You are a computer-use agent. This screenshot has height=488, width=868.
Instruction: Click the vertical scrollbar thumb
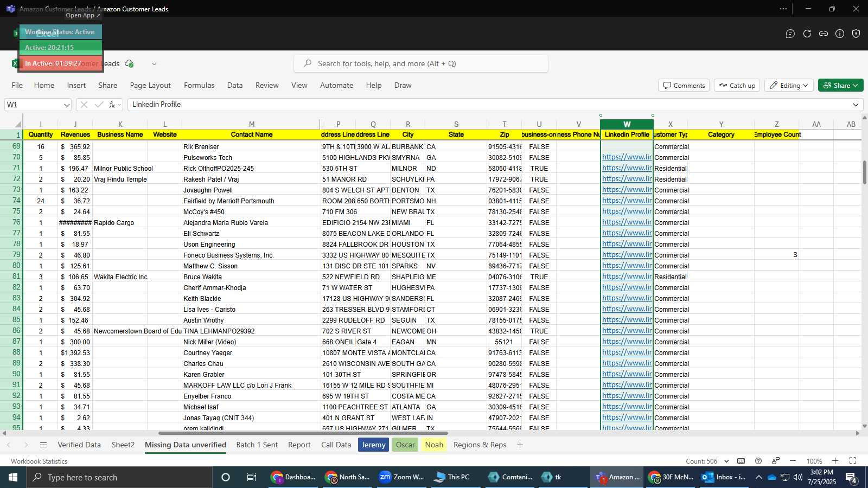click(864, 172)
